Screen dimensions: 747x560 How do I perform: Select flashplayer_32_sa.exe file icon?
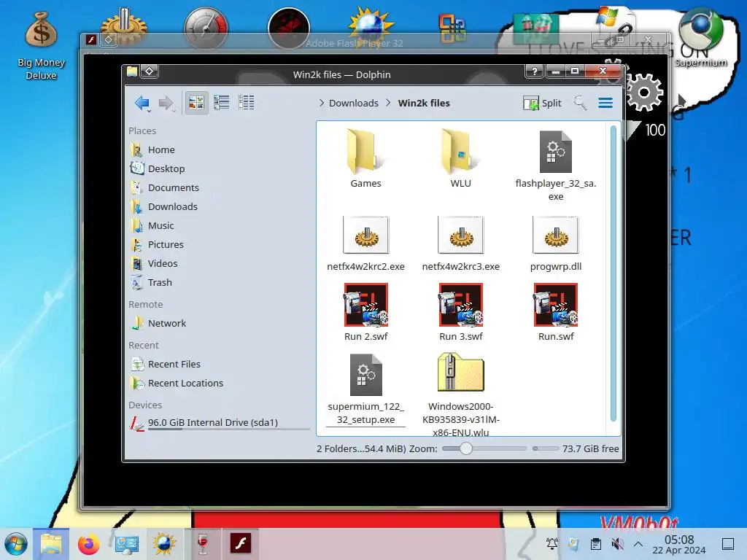(x=555, y=152)
